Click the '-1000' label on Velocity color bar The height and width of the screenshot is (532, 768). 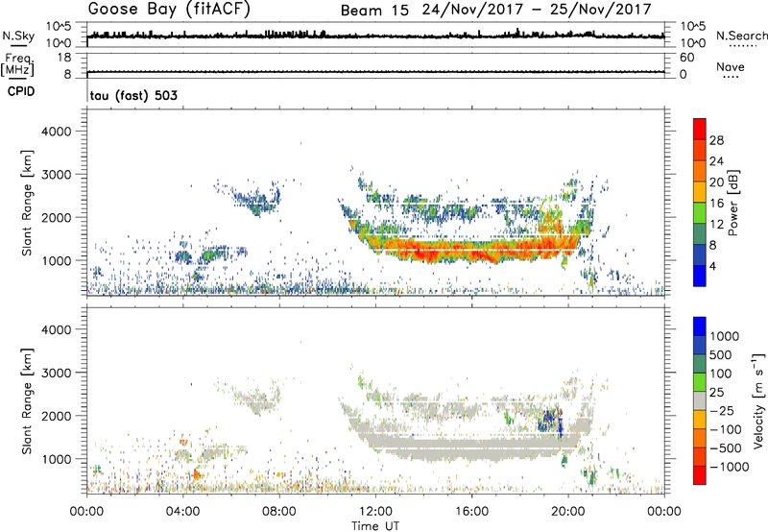[730, 467]
